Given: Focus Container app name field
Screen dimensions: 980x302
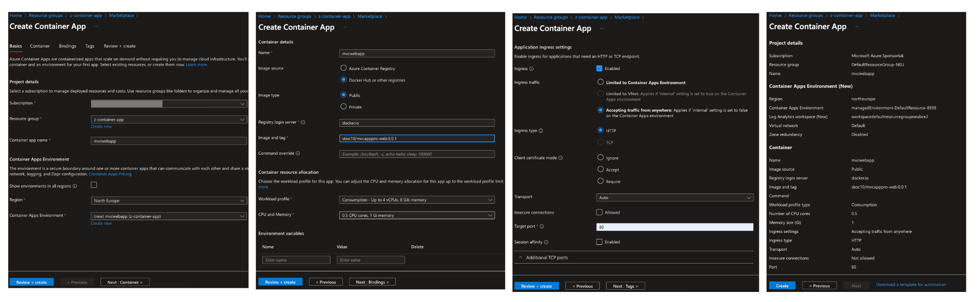Looking at the screenshot, I should (x=169, y=141).
